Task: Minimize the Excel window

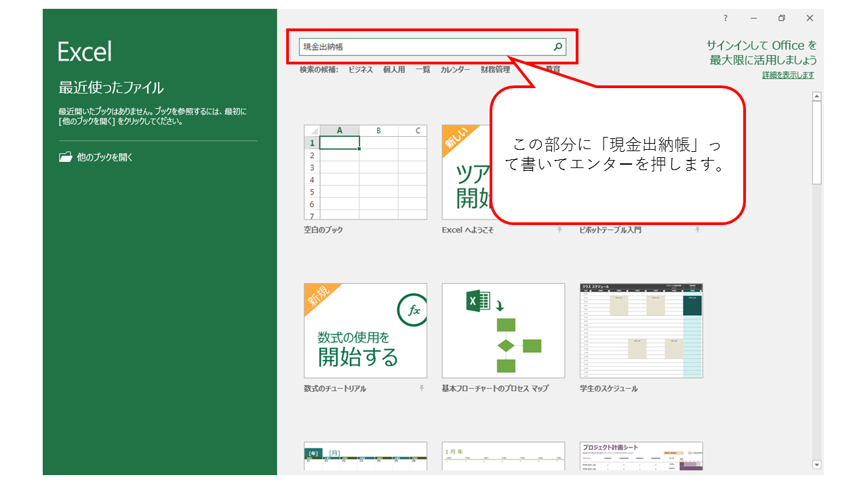Action: pos(754,18)
